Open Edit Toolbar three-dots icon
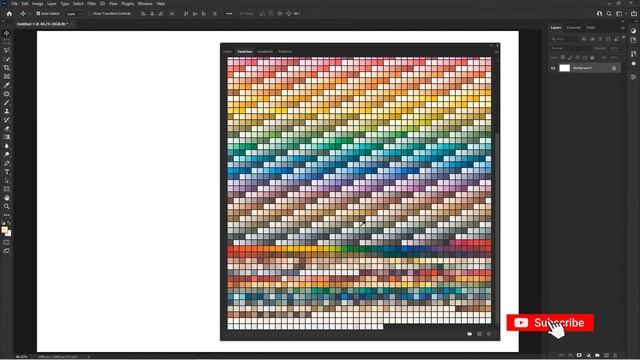Screen dimensions: 640x360 pyautogui.click(x=7, y=215)
